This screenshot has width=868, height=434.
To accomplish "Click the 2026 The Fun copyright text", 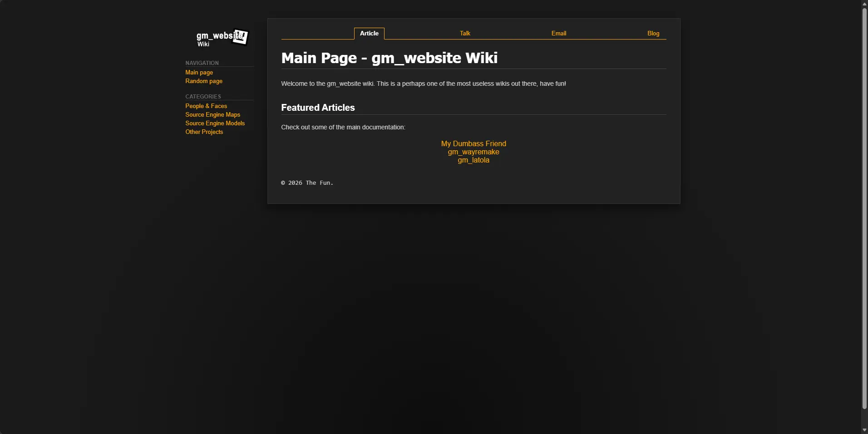I will point(307,183).
